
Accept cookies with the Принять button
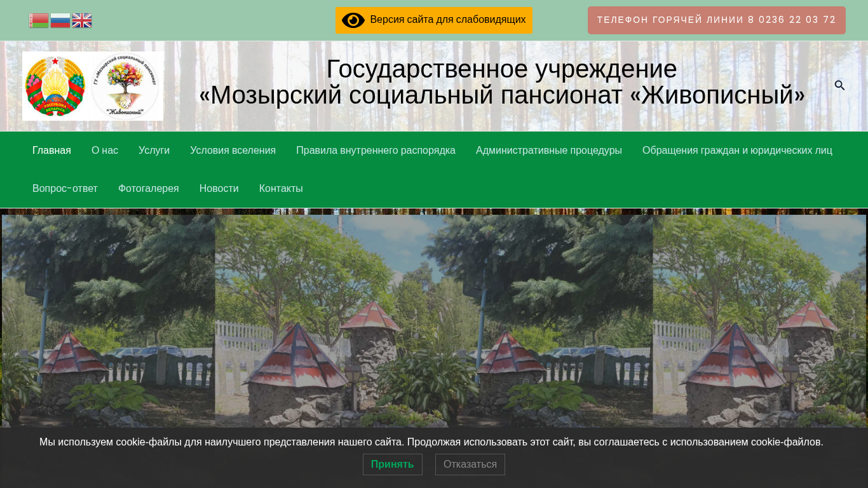point(393,464)
